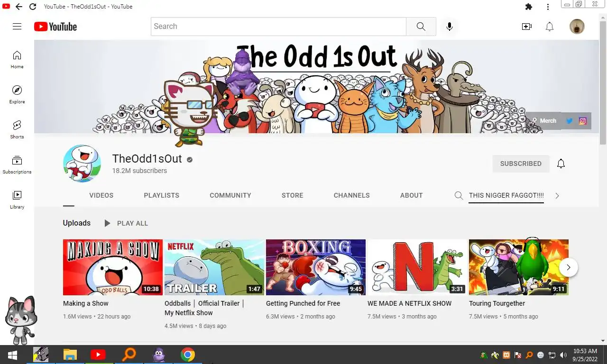This screenshot has height=364, width=607.
Task: Open Touring Tourgether video title
Action: click(497, 303)
